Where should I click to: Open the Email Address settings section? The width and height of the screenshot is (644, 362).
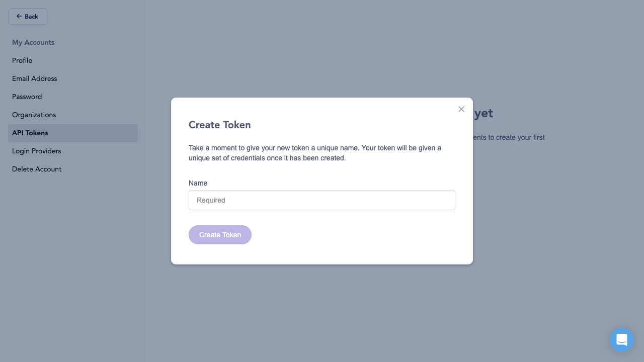(34, 78)
